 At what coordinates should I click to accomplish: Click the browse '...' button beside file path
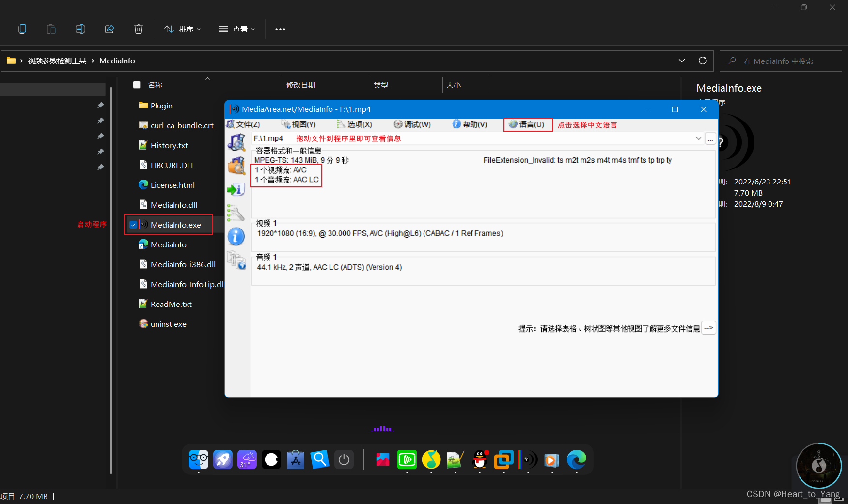click(x=710, y=139)
